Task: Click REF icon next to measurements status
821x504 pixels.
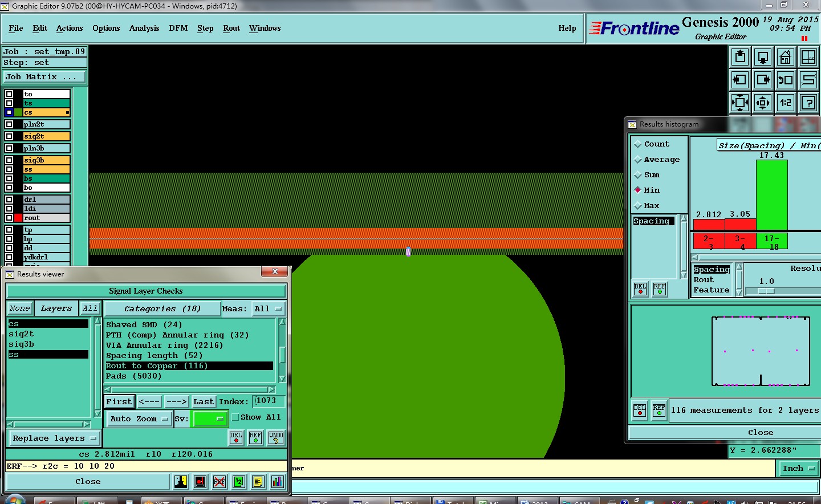Action: click(x=659, y=410)
